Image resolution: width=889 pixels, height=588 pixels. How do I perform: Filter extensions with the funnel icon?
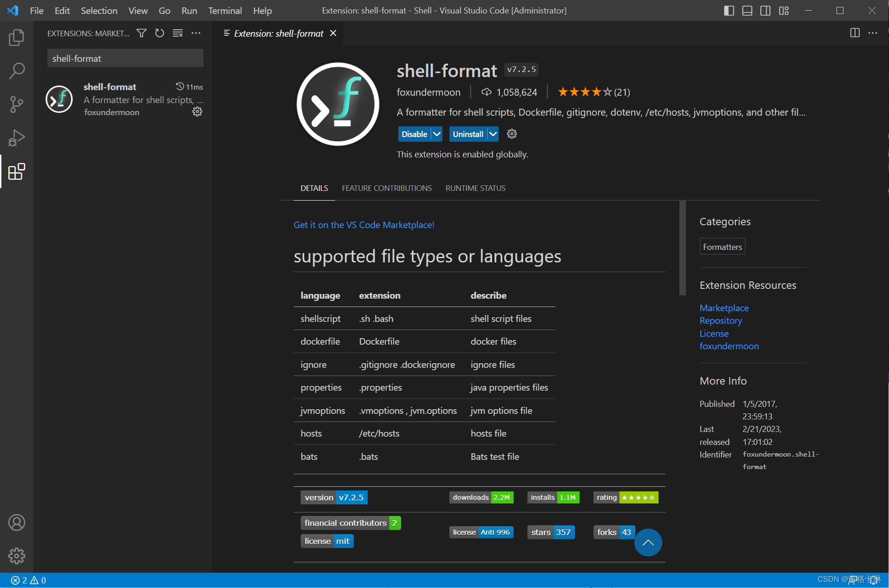[x=141, y=33]
